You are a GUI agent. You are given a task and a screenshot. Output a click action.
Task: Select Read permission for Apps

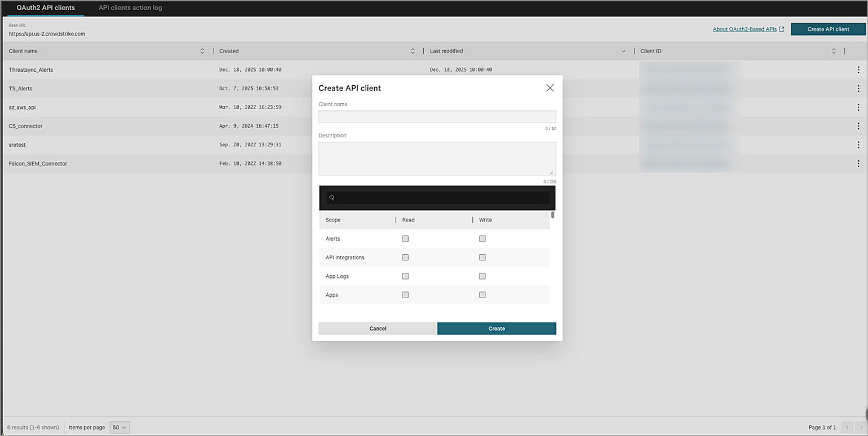pyautogui.click(x=405, y=295)
